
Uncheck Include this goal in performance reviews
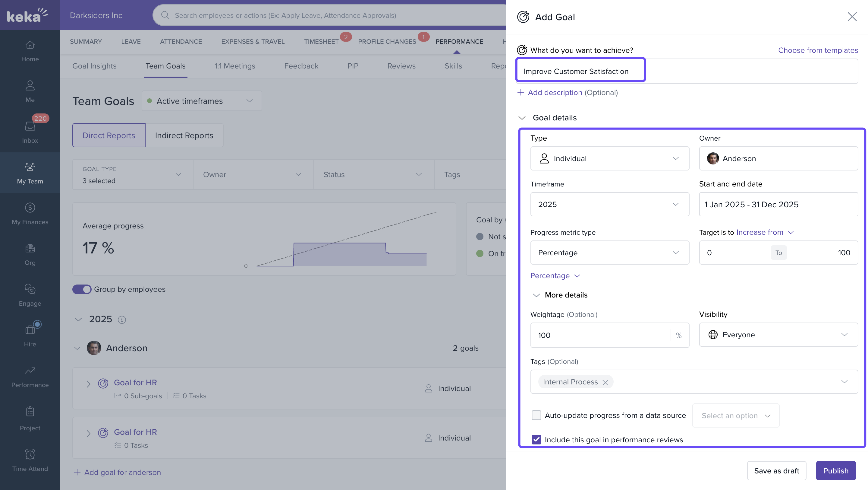tap(536, 439)
